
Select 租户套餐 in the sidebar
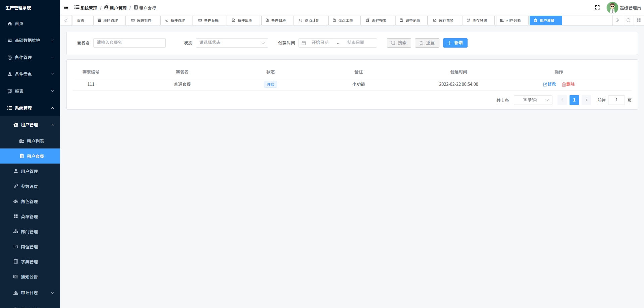30,156
